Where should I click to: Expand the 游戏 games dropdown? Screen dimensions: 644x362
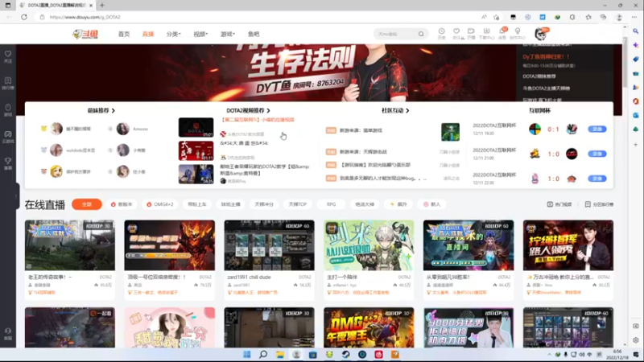228,34
